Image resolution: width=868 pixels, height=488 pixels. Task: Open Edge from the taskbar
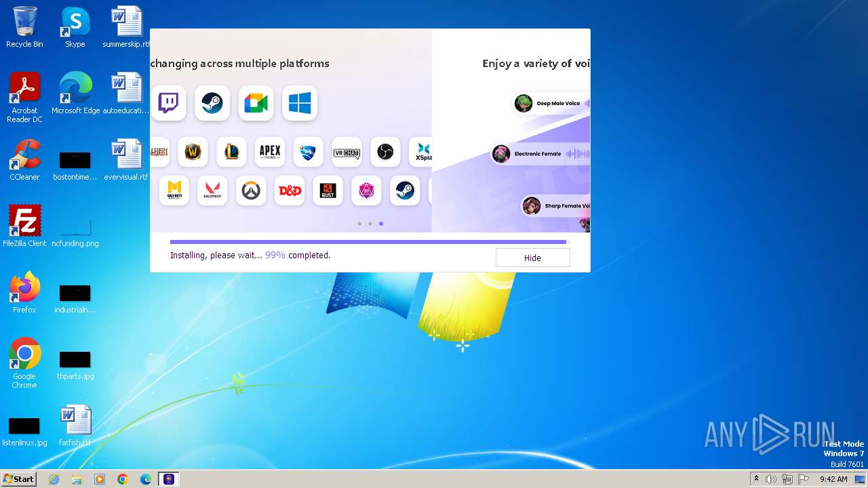click(x=146, y=479)
